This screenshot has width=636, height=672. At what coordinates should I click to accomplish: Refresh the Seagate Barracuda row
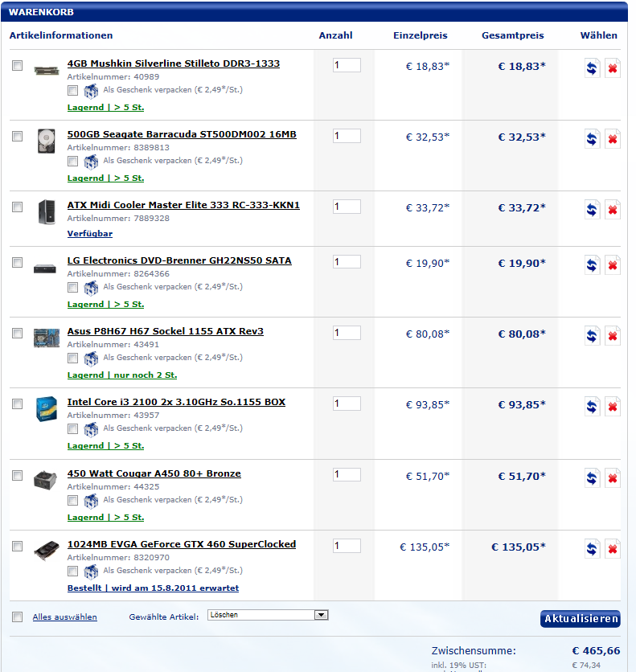click(592, 138)
